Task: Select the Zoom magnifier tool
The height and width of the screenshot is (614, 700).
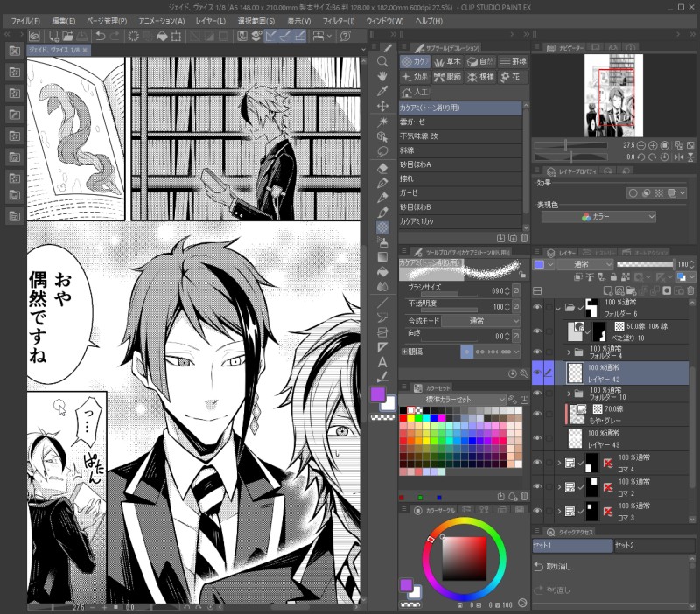Action: [382, 61]
